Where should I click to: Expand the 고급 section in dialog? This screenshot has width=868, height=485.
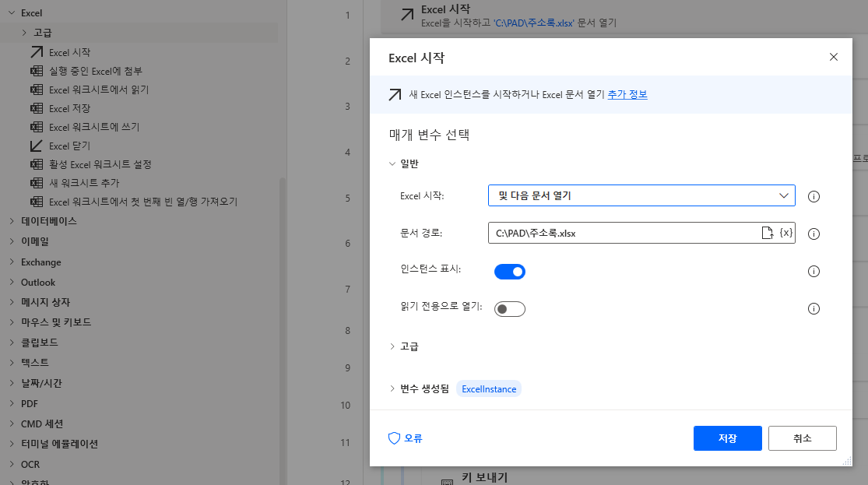pos(392,346)
